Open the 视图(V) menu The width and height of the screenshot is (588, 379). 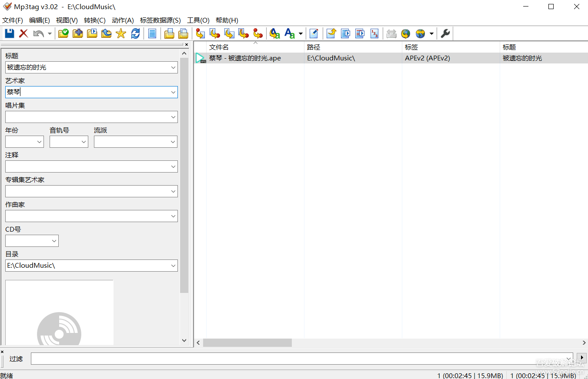(x=67, y=20)
